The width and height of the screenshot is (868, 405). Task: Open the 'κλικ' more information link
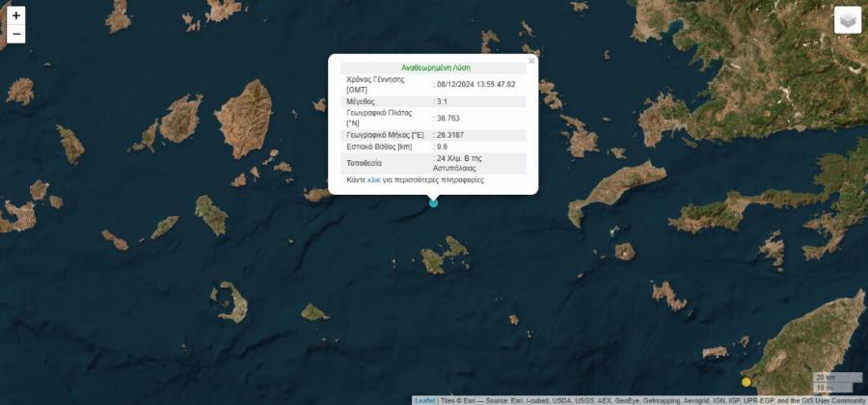coord(374,180)
